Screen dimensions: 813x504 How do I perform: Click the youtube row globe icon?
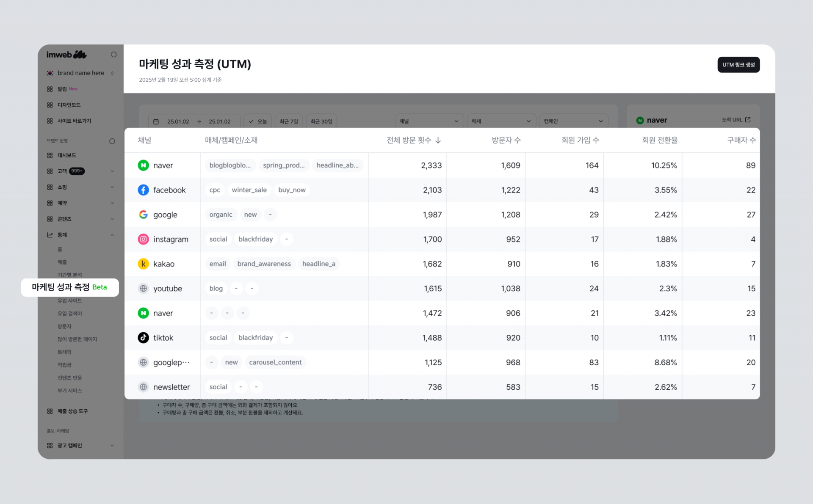click(x=144, y=289)
